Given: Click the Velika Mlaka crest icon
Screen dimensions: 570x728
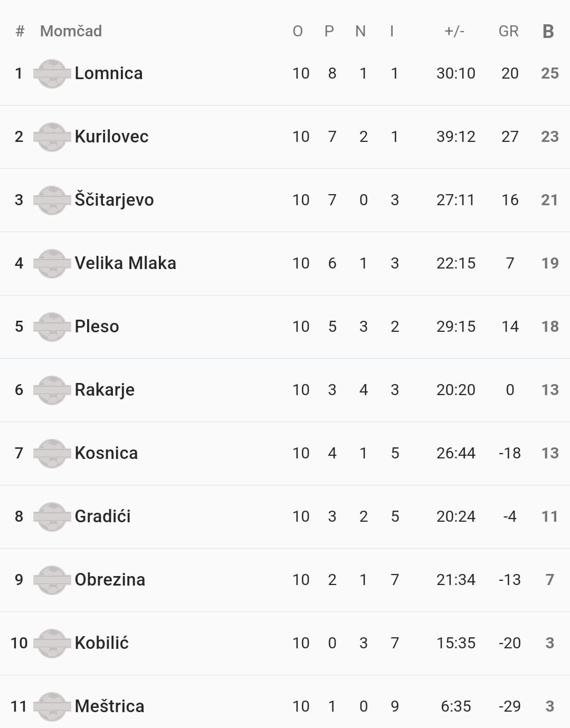Looking at the screenshot, I should 52,263.
